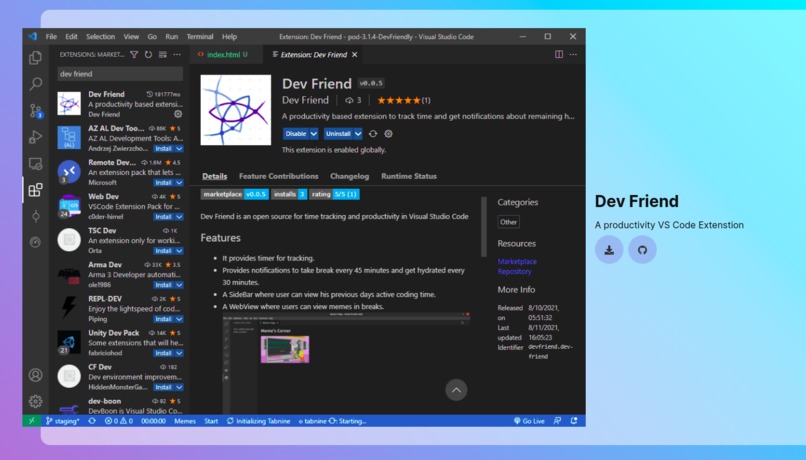806x460 pixels.
Task: Open the Extensions view in activity bar
Action: 35,190
